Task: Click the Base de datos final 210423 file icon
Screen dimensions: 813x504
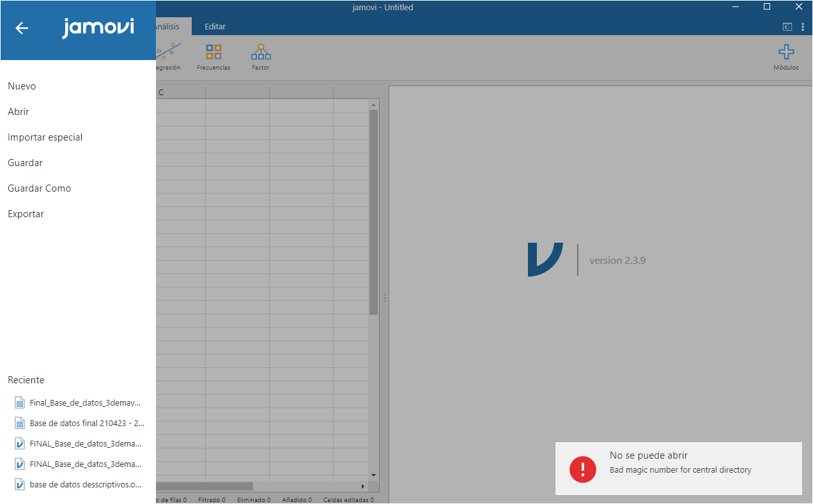Action: pyautogui.click(x=20, y=424)
